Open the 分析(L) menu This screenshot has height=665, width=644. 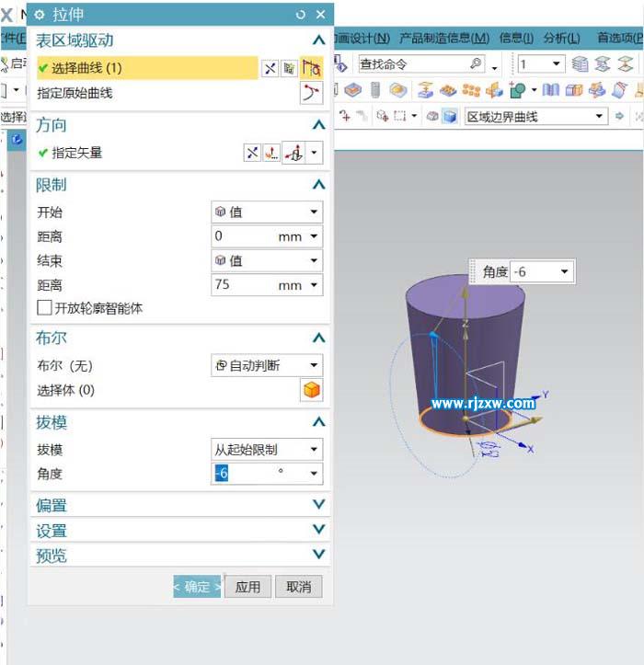click(x=561, y=38)
